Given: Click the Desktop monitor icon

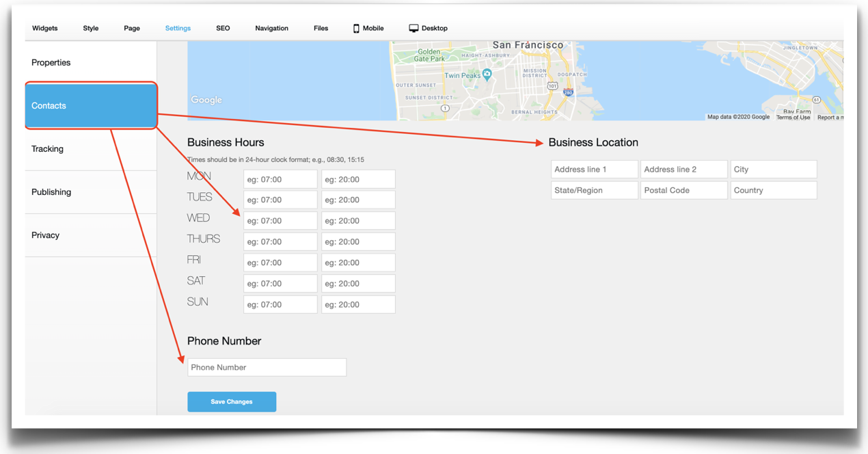Looking at the screenshot, I should tap(413, 29).
